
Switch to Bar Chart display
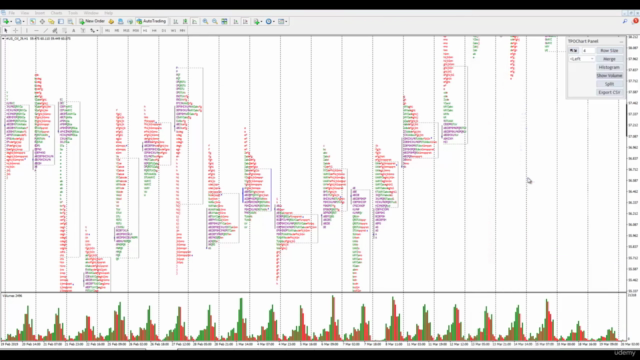(176, 21)
